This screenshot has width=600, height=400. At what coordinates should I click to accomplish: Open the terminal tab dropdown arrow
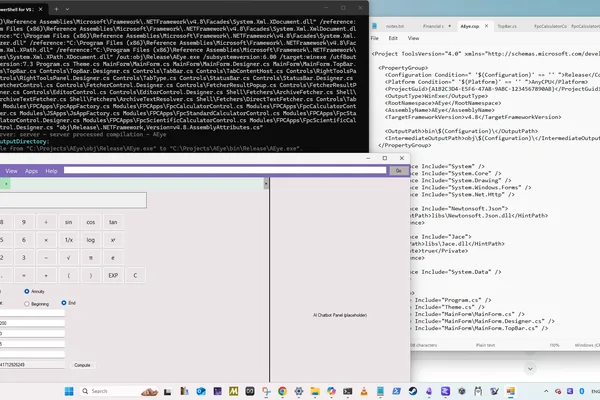(67, 9)
